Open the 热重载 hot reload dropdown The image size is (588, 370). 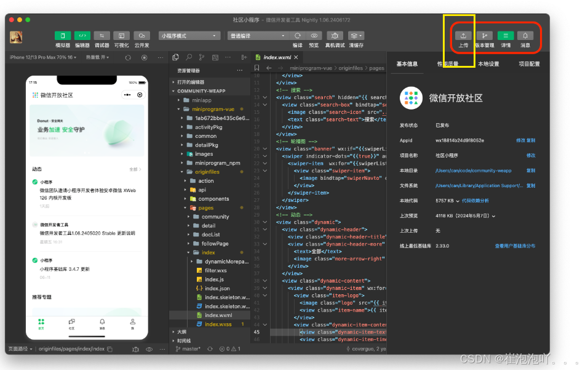pos(97,57)
